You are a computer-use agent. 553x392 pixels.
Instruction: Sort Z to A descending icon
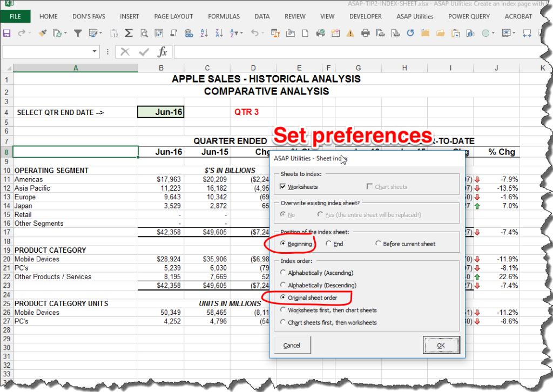(x=219, y=33)
